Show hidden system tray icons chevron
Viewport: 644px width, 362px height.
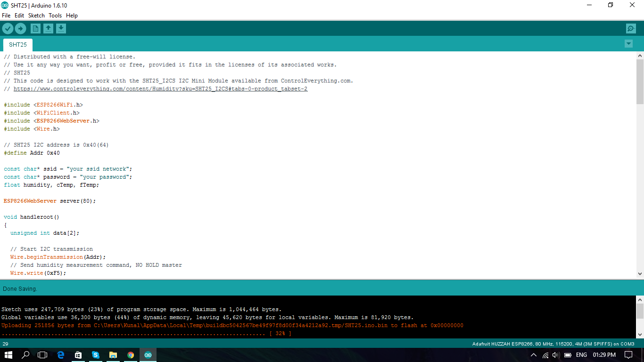click(534, 355)
